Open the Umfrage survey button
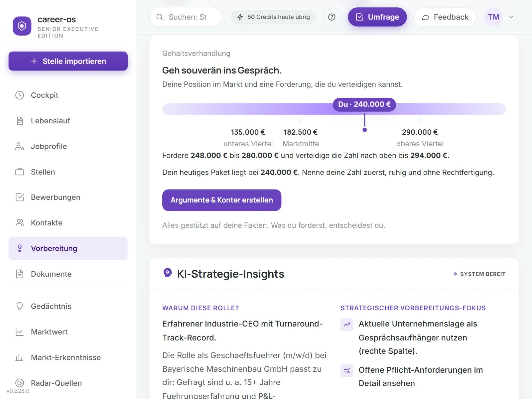 (x=377, y=17)
